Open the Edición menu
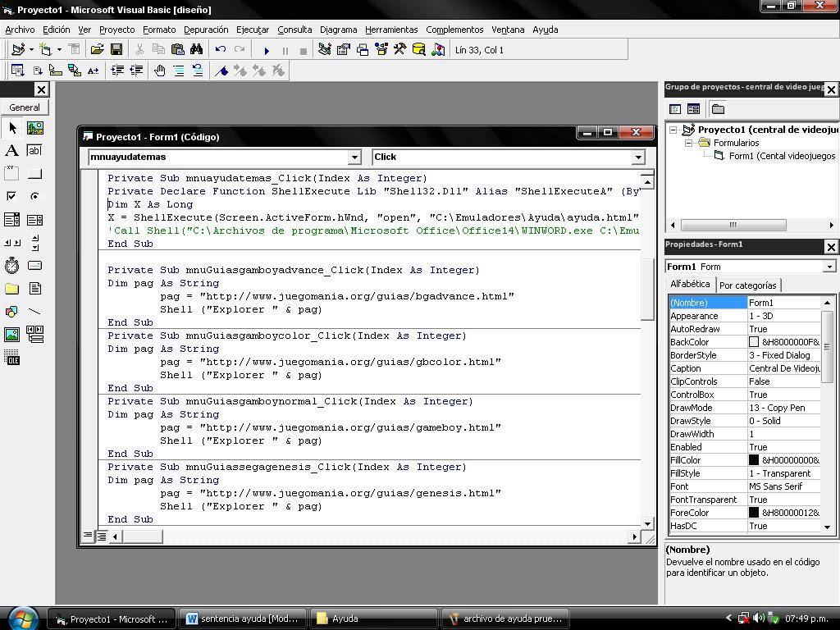Viewport: 840px width, 630px height. pyautogui.click(x=57, y=30)
